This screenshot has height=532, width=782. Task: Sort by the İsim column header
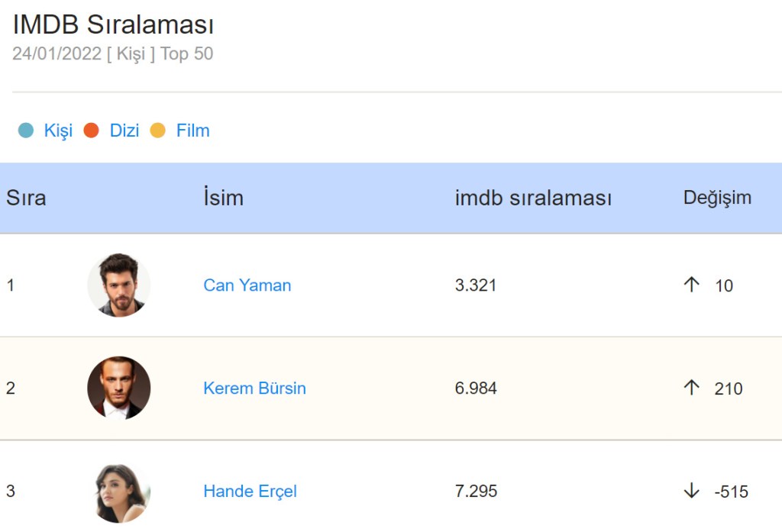[223, 198]
